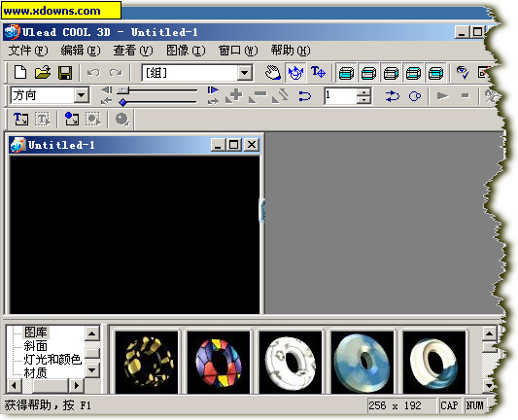The width and height of the screenshot is (518, 420).
Task: Click the Edit graphic icon
Action: 93,119
